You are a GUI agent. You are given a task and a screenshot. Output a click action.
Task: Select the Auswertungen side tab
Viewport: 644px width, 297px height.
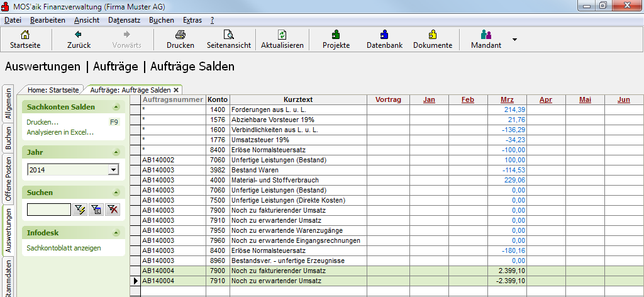pos(8,229)
